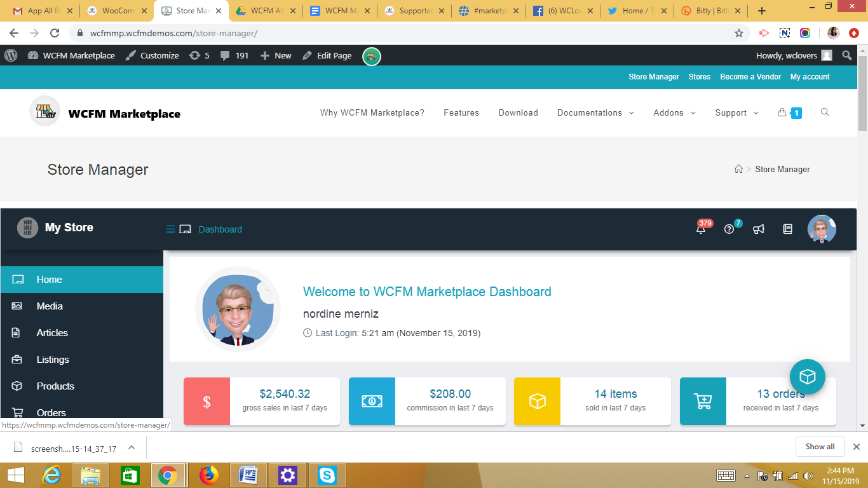Open Skype from the taskbar
This screenshot has height=488, width=868.
click(x=327, y=475)
